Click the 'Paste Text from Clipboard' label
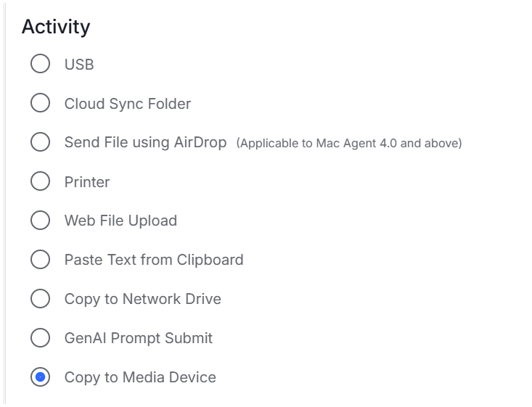532x407 pixels. 154,260
